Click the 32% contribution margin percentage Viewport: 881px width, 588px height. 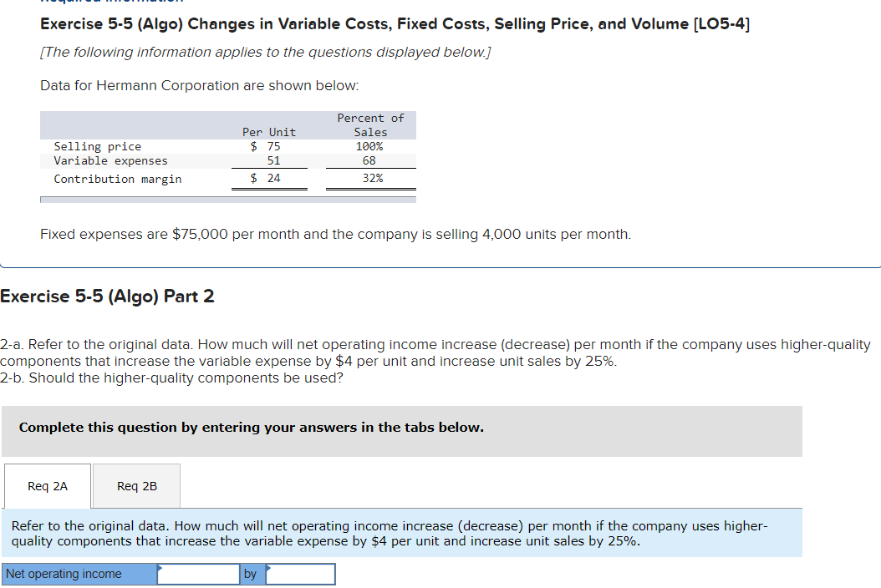(x=370, y=178)
